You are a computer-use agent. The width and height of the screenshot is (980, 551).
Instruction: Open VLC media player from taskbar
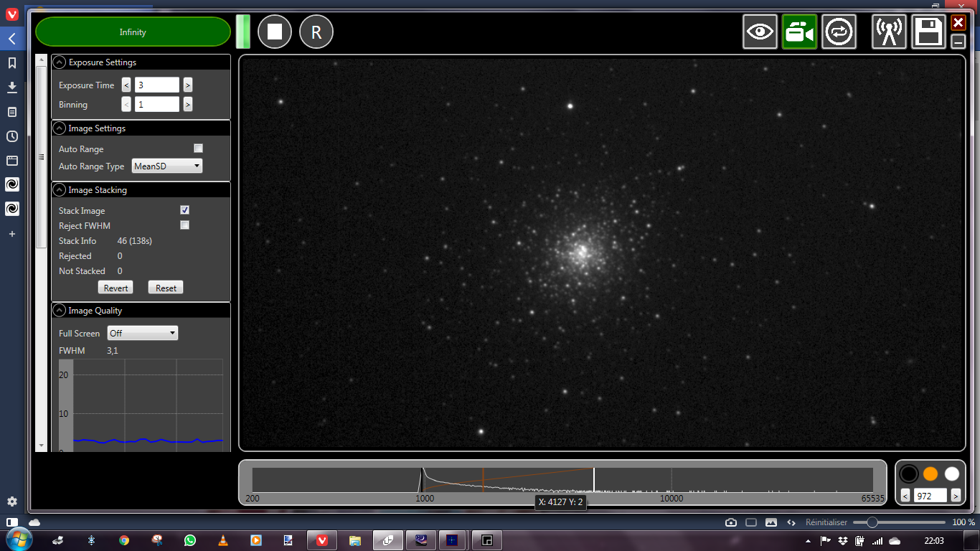tap(222, 540)
